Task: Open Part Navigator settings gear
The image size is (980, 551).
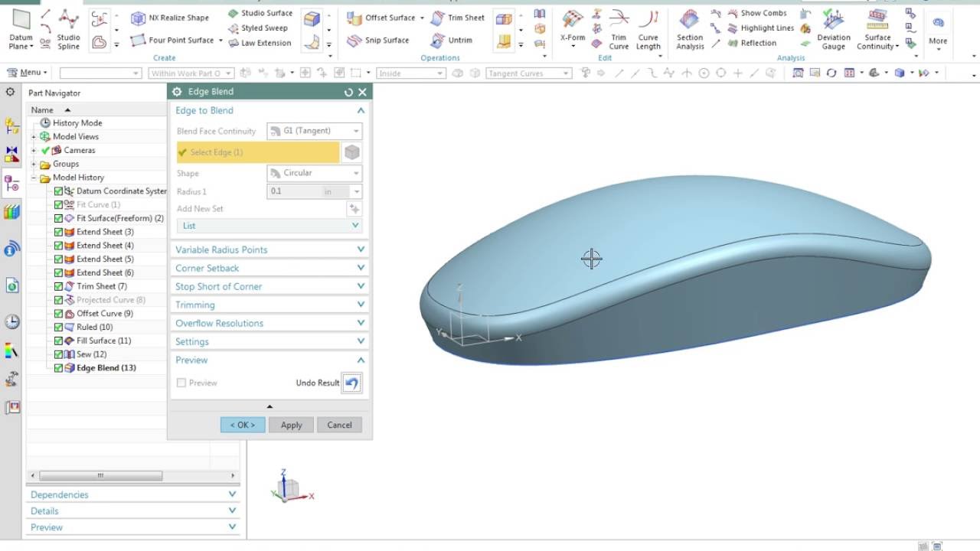Action: point(11,92)
